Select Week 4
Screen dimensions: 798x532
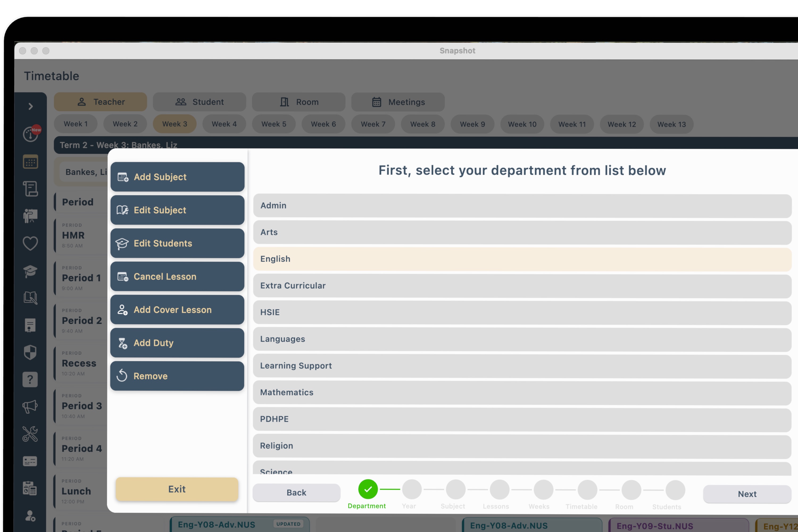[x=224, y=124]
